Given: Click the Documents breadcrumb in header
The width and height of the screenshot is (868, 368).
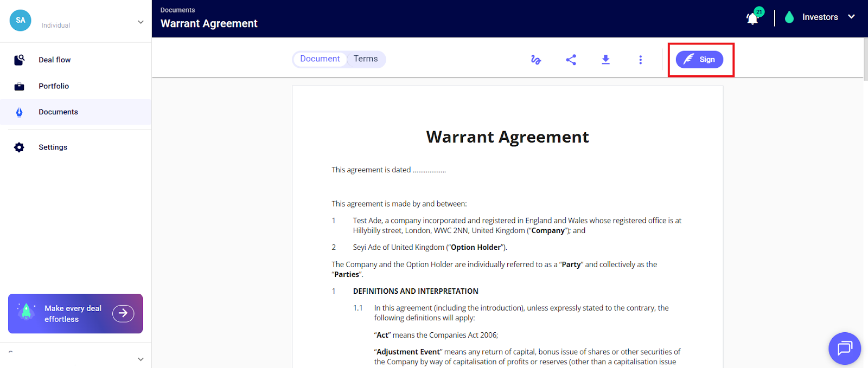Looking at the screenshot, I should (x=177, y=10).
